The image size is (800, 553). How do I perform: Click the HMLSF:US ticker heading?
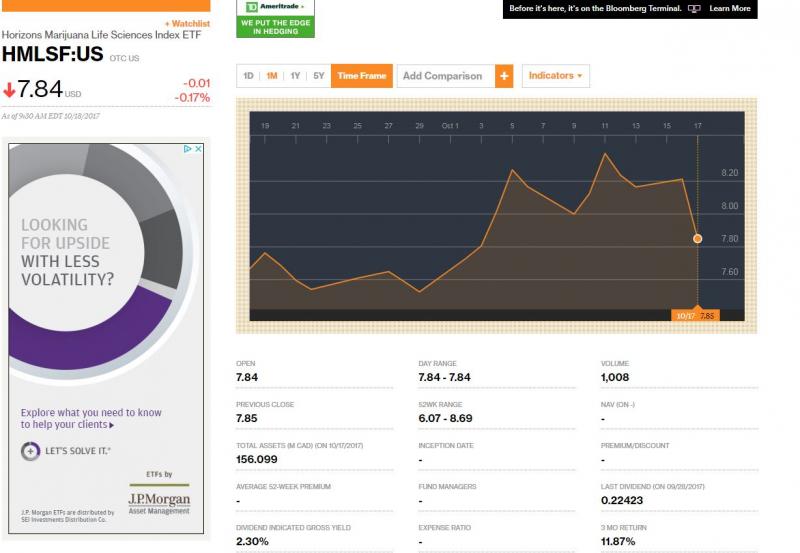53,54
